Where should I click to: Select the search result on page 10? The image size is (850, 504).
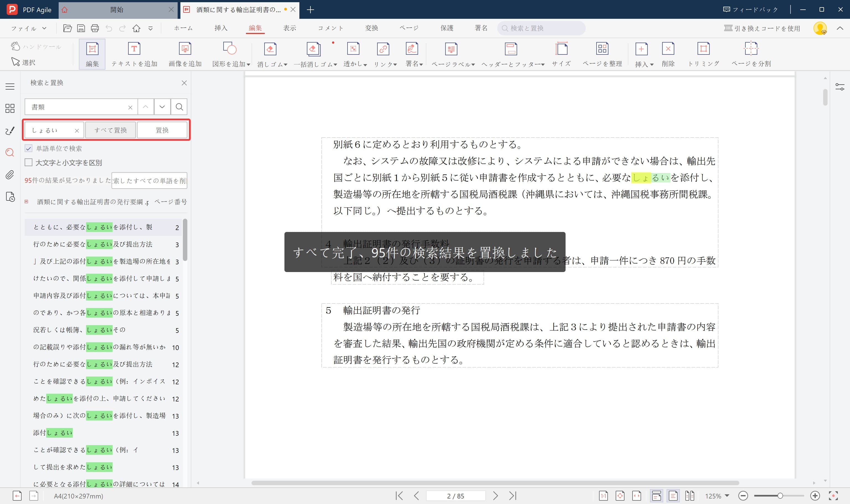pyautogui.click(x=102, y=347)
